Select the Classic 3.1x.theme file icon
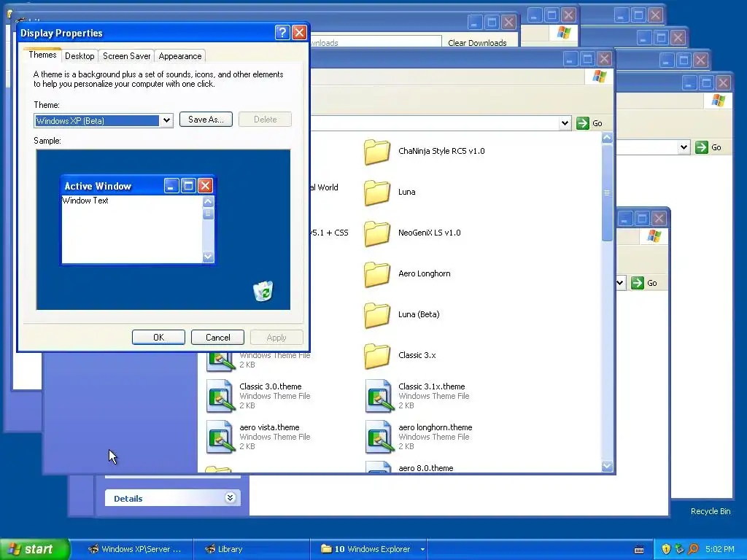This screenshot has width=747, height=560. 379,396
